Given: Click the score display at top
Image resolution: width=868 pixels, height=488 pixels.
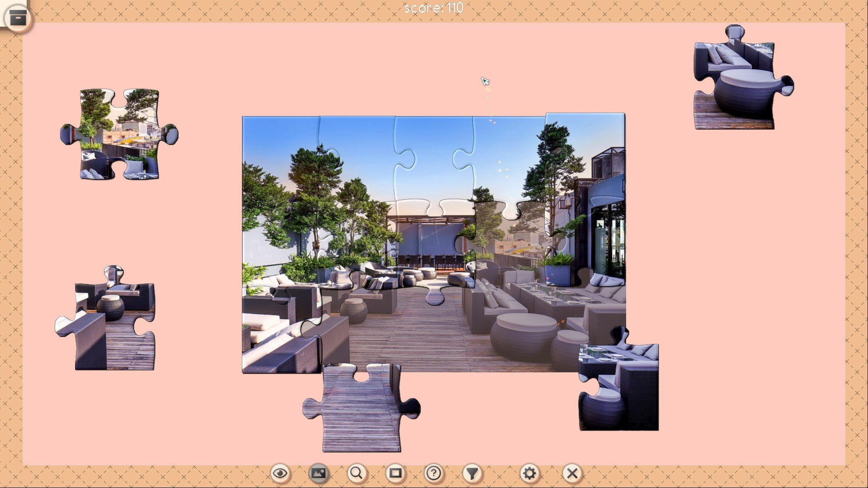Looking at the screenshot, I should click(434, 7).
